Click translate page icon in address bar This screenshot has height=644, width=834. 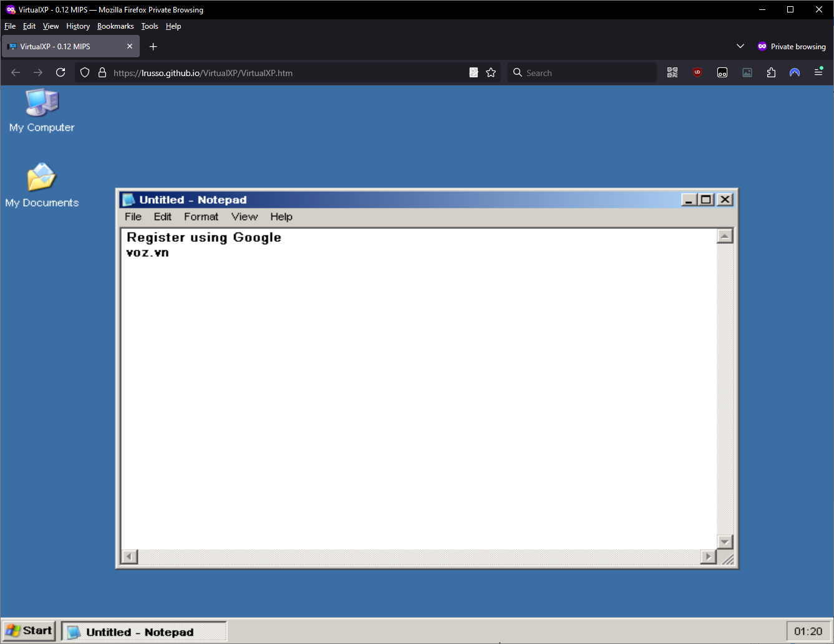473,73
